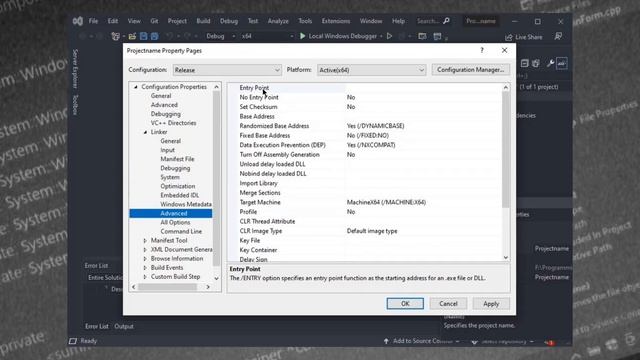
Task: Expand the Browse Information tree node
Action: click(x=145, y=258)
